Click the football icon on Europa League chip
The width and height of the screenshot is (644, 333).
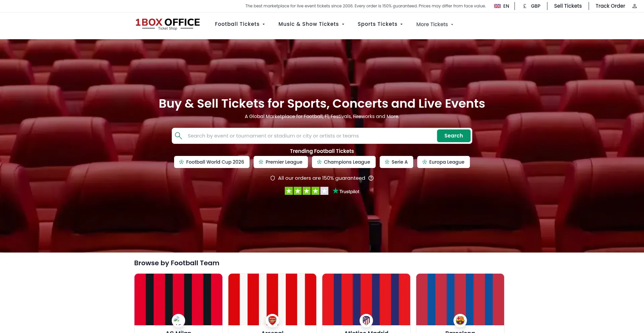[x=425, y=162]
